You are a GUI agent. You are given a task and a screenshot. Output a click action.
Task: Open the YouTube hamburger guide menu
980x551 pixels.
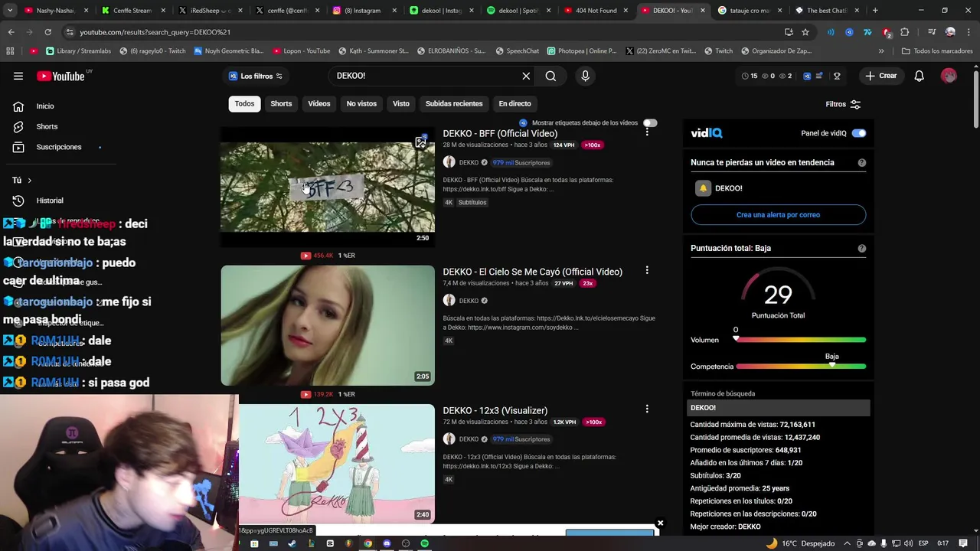(18, 76)
